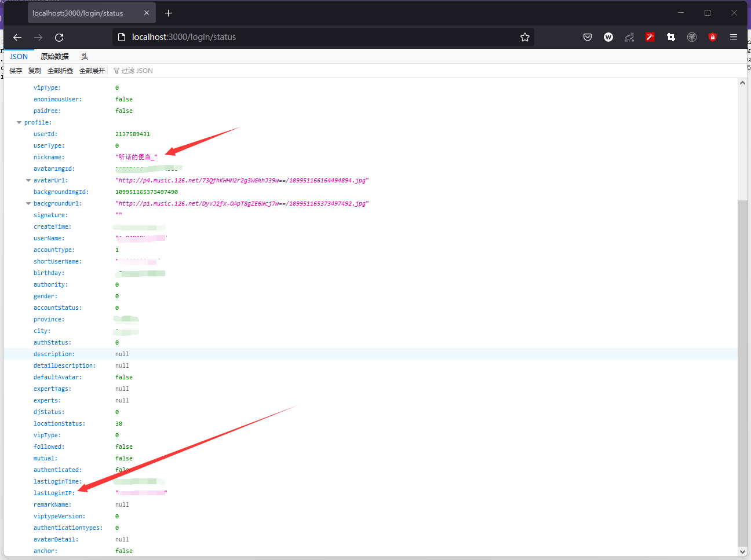Select the birthday row key
The height and width of the screenshot is (560, 751).
[49, 273]
